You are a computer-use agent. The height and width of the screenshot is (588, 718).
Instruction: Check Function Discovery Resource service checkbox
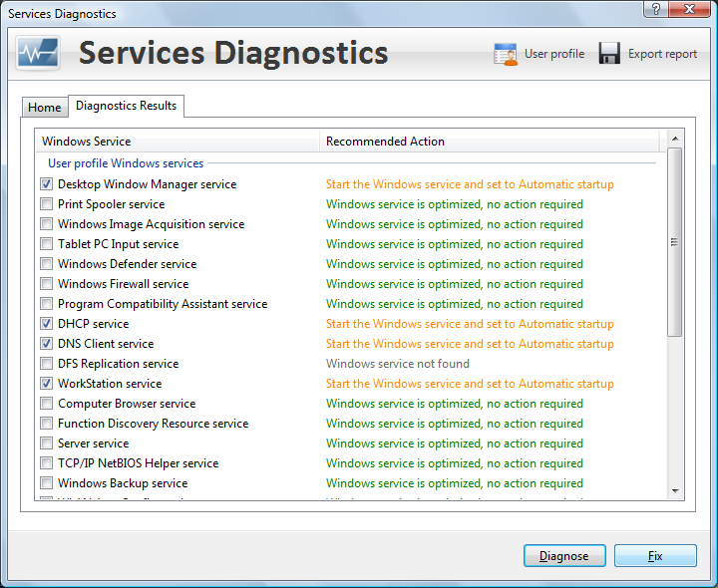46,424
